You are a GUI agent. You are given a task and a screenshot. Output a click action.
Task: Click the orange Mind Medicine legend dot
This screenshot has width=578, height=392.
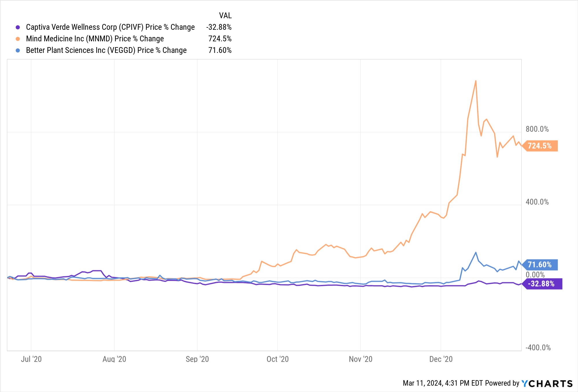[18, 39]
